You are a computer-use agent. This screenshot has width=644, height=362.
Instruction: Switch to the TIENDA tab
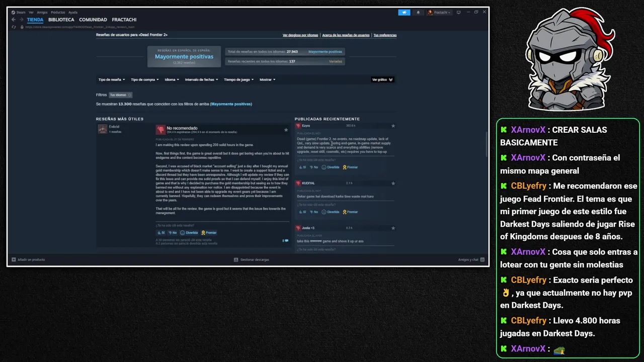pyautogui.click(x=35, y=20)
